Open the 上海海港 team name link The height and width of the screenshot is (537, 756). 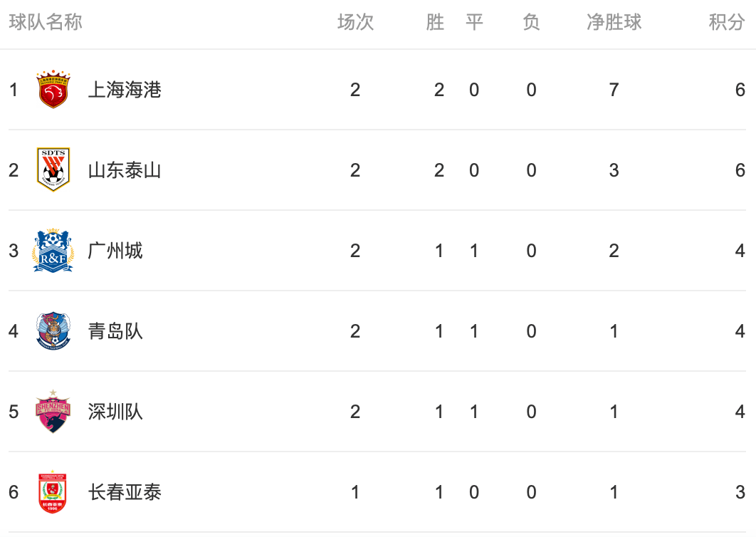(125, 90)
